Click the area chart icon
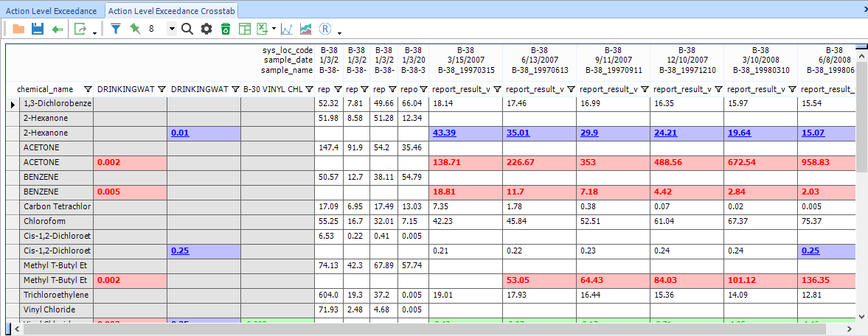This screenshot has width=868, height=336. click(305, 29)
